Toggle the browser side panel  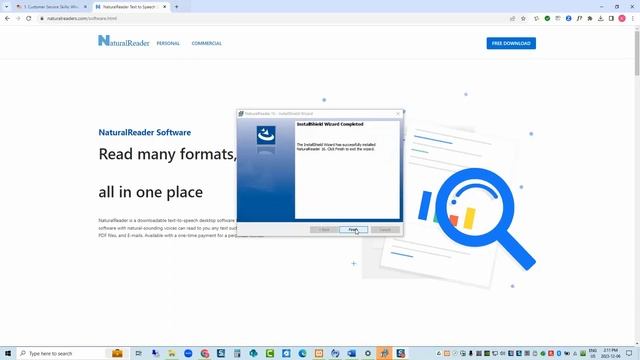611,18
